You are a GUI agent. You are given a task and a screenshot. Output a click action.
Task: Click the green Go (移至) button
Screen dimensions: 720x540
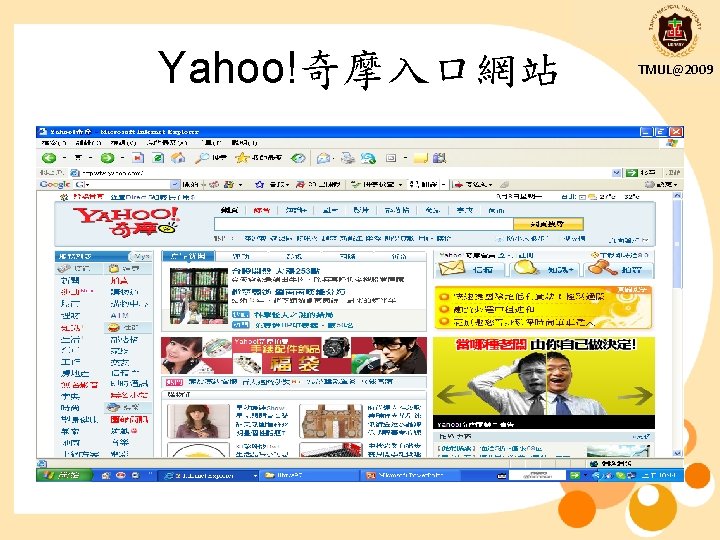point(641,173)
